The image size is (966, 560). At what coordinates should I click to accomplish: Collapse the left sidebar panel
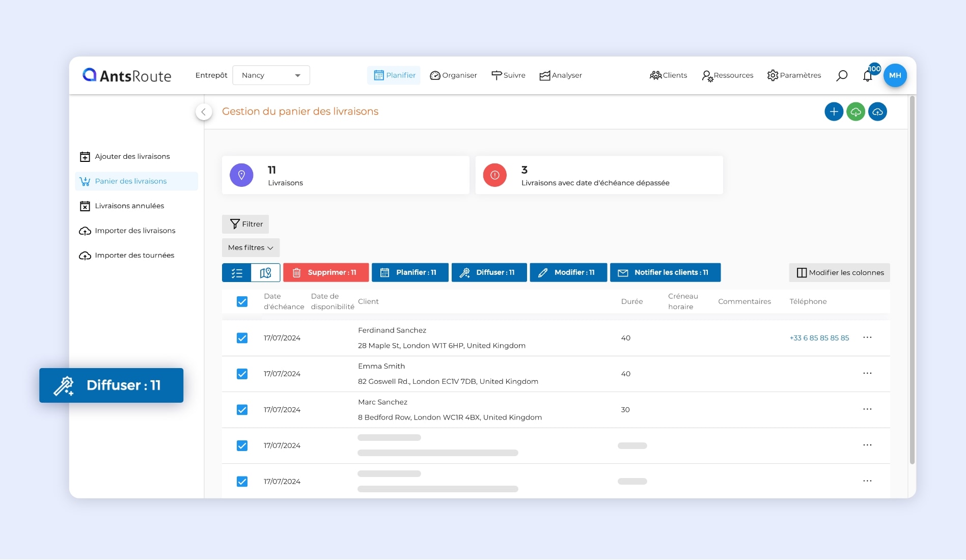pos(204,112)
